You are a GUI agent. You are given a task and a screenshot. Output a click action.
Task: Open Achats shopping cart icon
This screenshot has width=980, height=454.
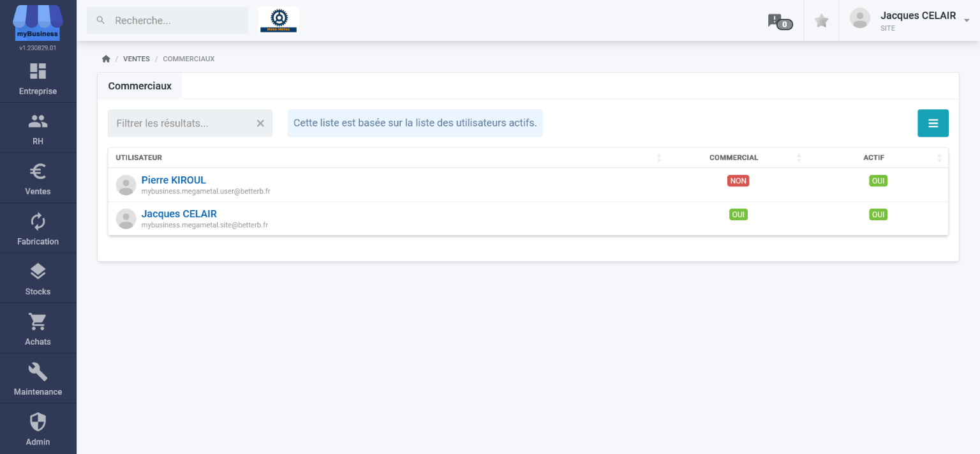38,321
